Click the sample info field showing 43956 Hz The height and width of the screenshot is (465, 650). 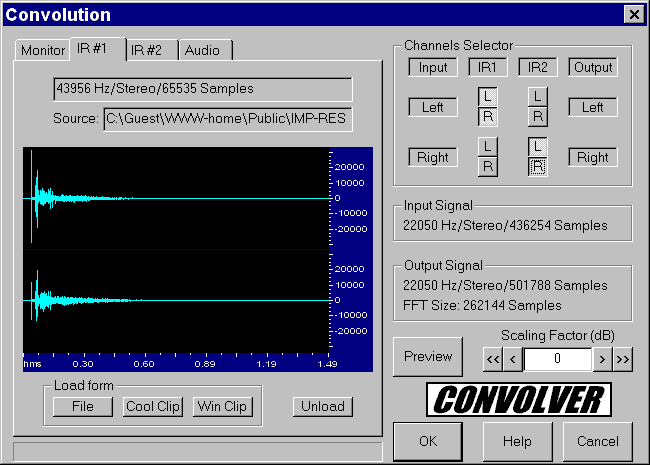(x=203, y=89)
